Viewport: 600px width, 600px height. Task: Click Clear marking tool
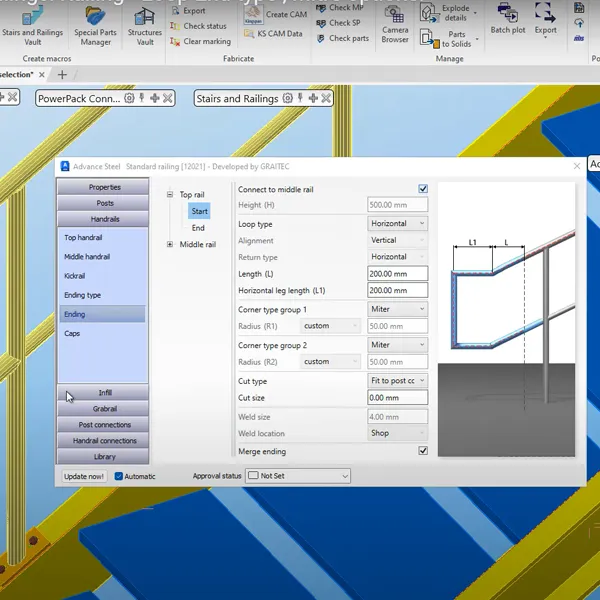(201, 41)
